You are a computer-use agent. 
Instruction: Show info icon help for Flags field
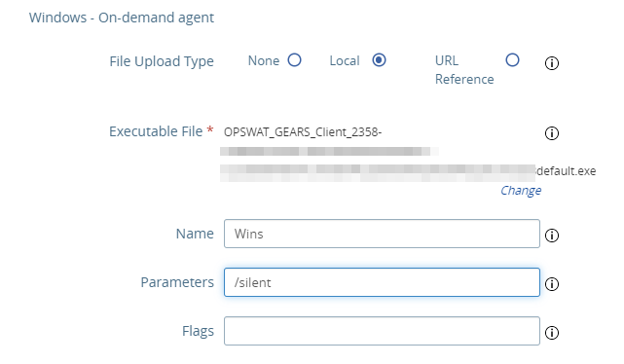[552, 332]
